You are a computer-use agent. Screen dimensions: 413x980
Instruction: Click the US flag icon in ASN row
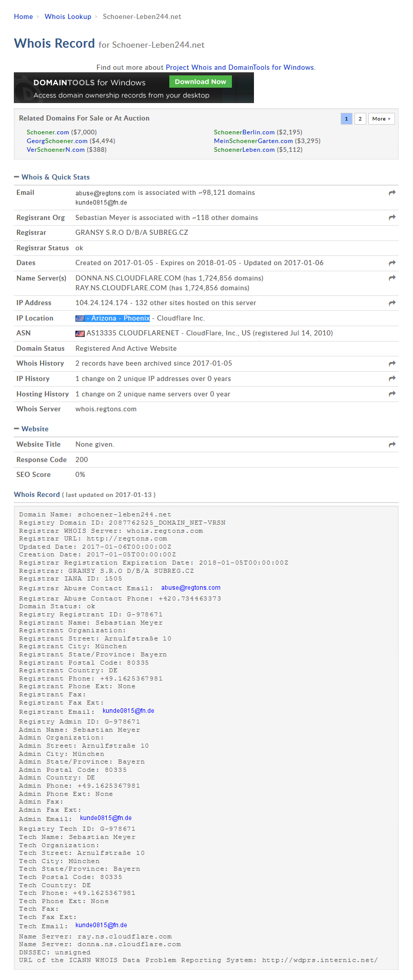pos(80,333)
